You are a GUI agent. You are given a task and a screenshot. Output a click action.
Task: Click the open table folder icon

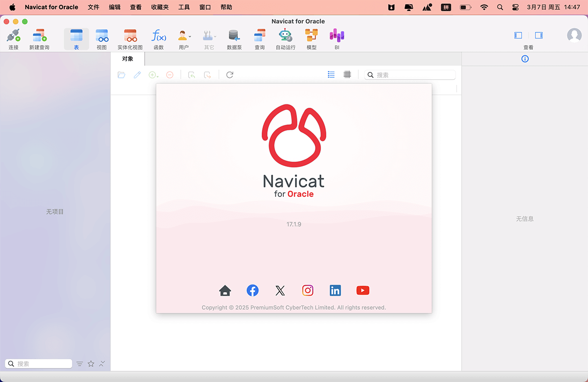click(x=122, y=75)
